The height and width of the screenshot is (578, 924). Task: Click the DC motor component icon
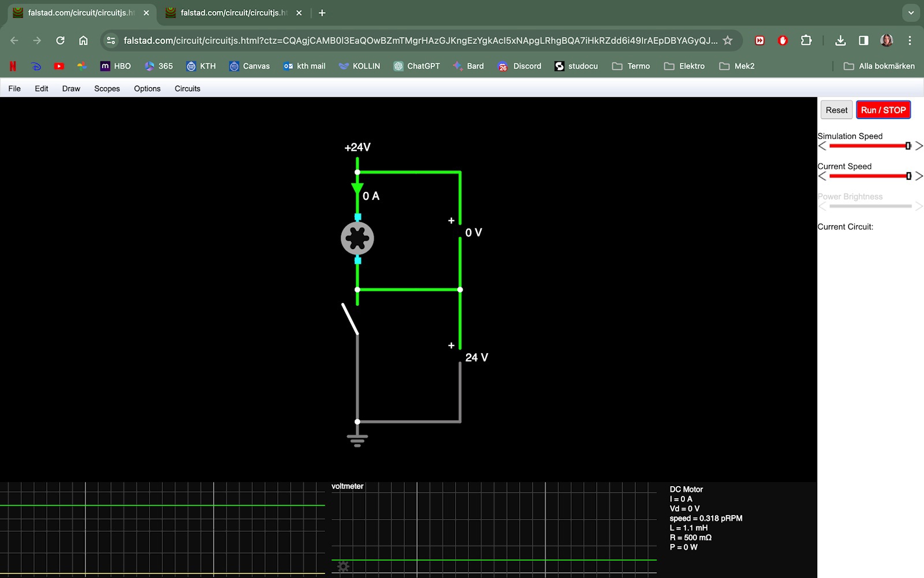(x=357, y=239)
